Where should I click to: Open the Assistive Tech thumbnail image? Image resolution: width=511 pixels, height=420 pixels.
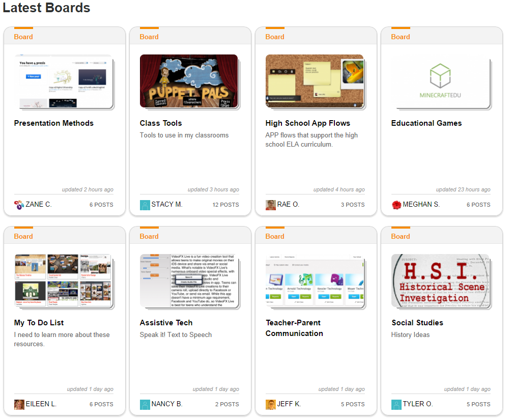click(x=189, y=281)
